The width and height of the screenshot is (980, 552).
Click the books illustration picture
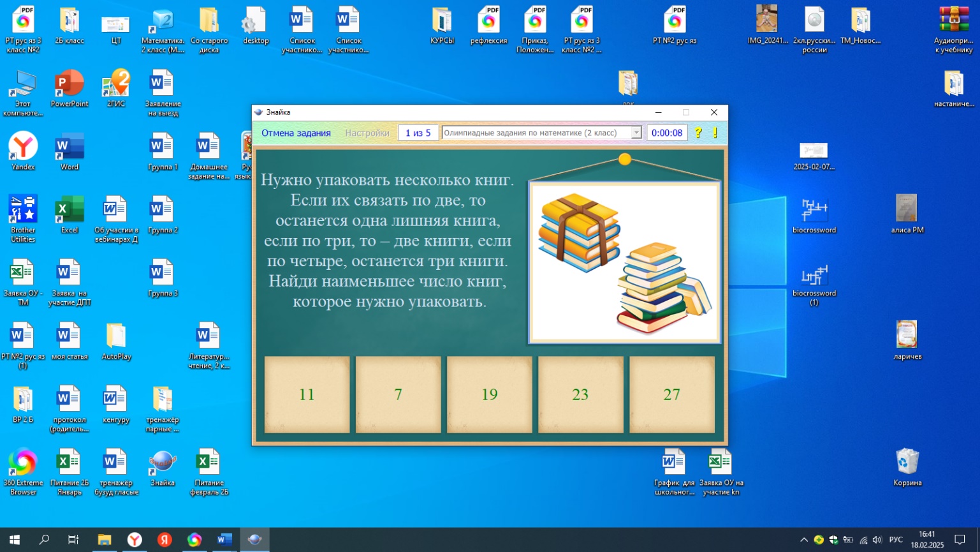(x=624, y=262)
